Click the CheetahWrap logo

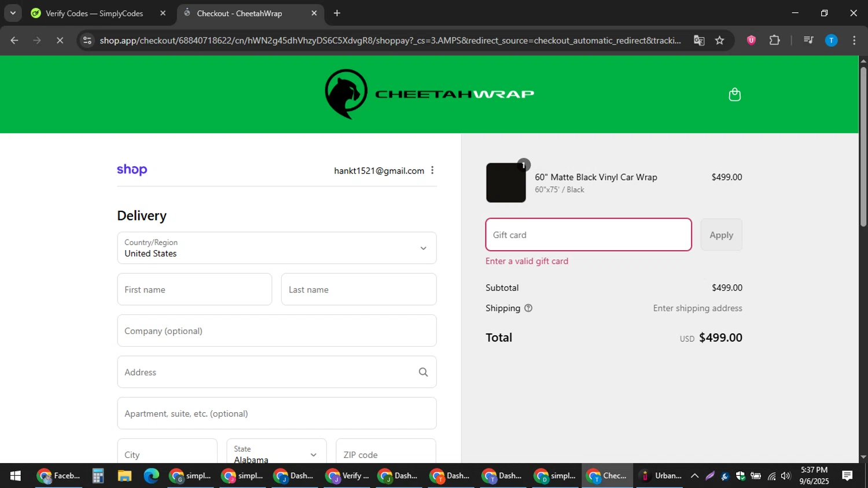coord(429,94)
